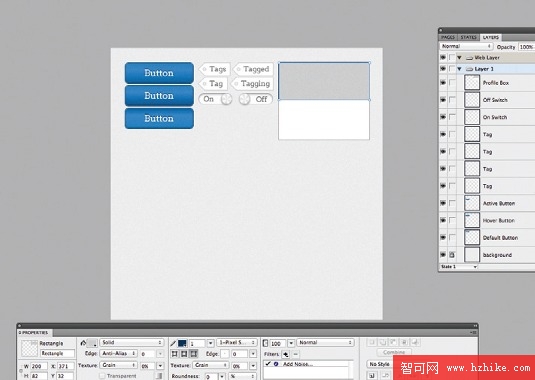The height and width of the screenshot is (380, 535).
Task: Click the Web Layer folder icon
Action: pyautogui.click(x=469, y=58)
